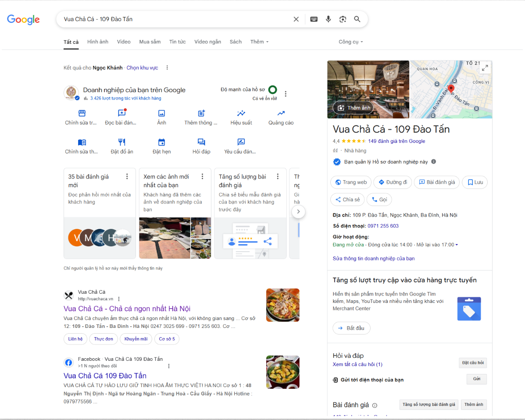Click the Bài đánh giá button in knowledge panel
Viewport: 525px width, 420px height.
point(436,182)
